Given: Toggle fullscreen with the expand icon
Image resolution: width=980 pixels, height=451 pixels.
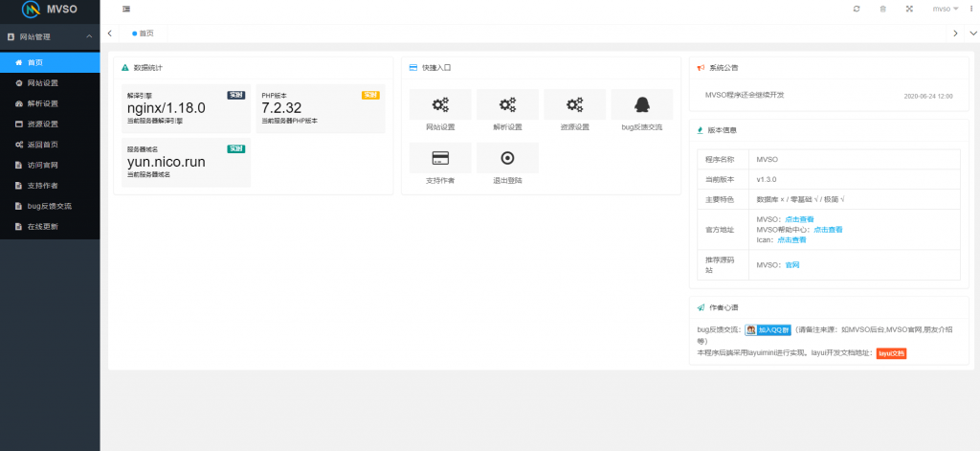Looking at the screenshot, I should click(909, 9).
